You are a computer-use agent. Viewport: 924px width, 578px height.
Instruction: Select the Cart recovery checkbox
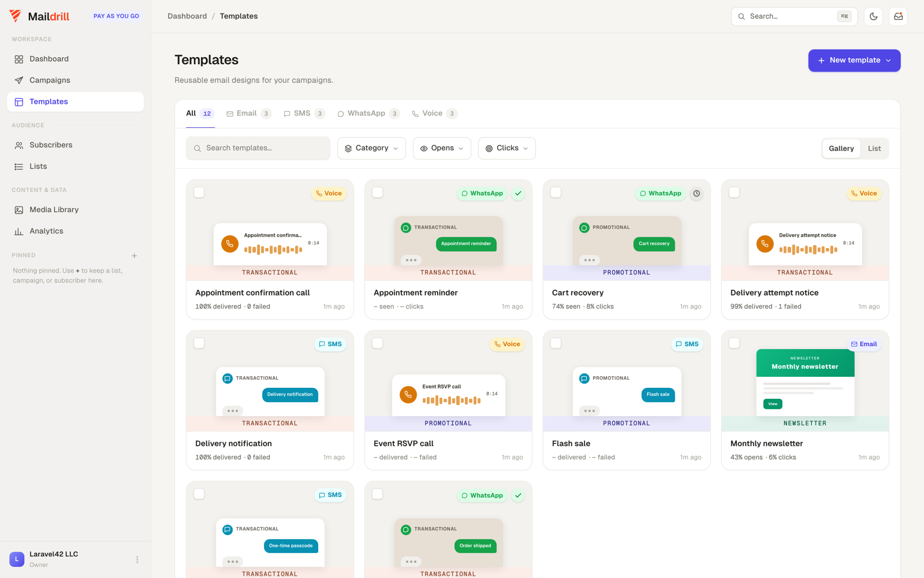point(556,192)
